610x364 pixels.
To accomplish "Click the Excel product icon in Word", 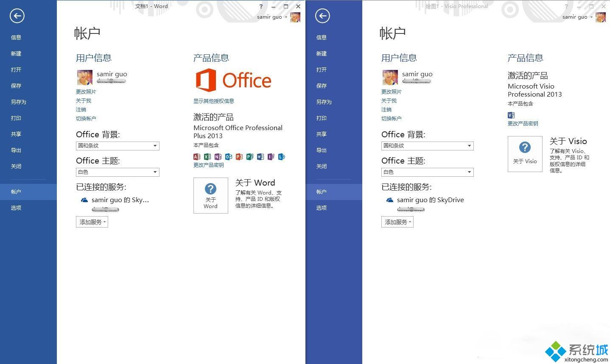I will 207,157.
